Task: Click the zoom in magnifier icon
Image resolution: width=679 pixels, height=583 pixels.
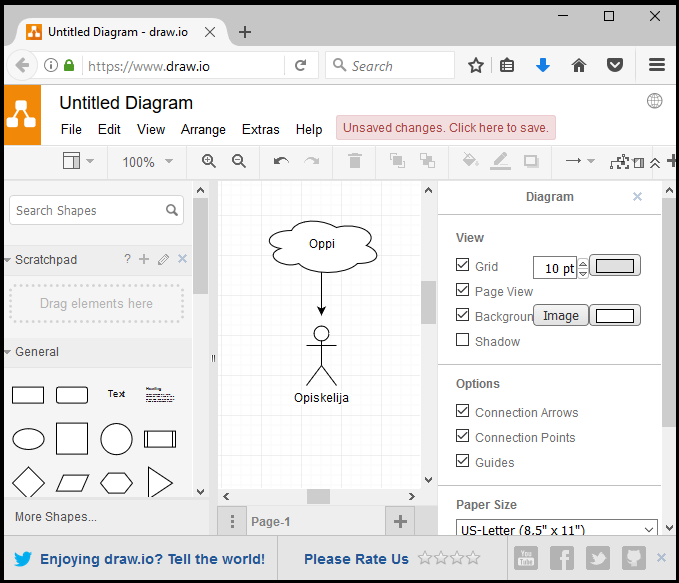Action: tap(209, 161)
